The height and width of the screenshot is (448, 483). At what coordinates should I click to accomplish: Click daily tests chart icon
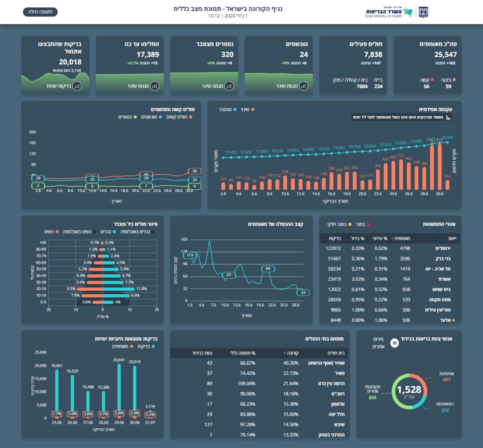pos(77,86)
